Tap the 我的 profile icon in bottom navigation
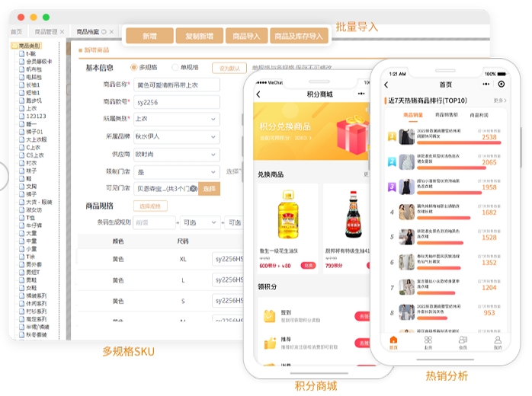Viewport: 532px width, 396px height. point(498,341)
